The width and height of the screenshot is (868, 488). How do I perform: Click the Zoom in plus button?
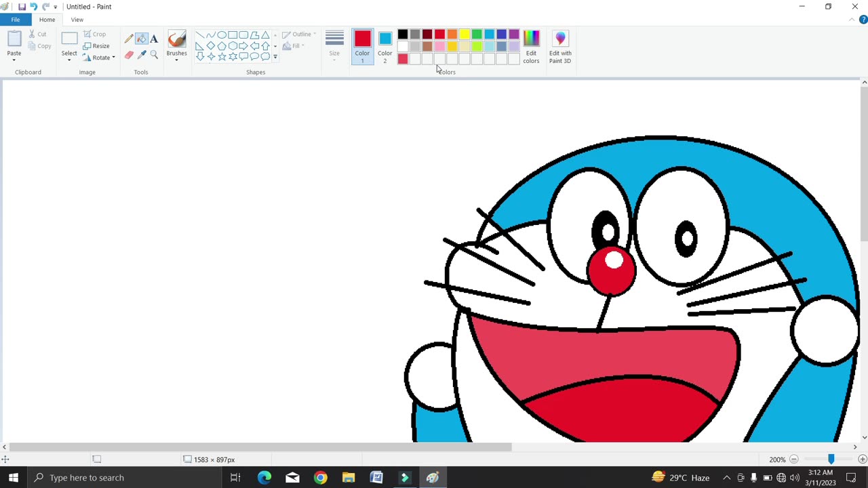pos(863,460)
